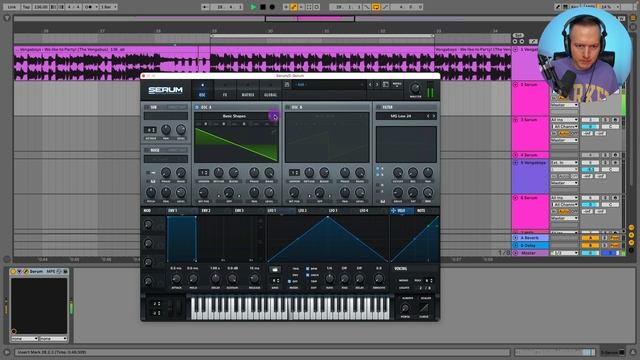Click the Serum pitch wheel
The width and height of the screenshot is (640, 360).
coord(171,308)
